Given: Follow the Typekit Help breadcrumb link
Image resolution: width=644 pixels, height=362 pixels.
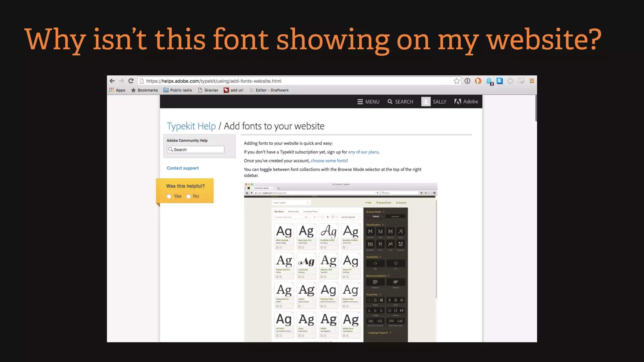Looking at the screenshot, I should tap(191, 126).
